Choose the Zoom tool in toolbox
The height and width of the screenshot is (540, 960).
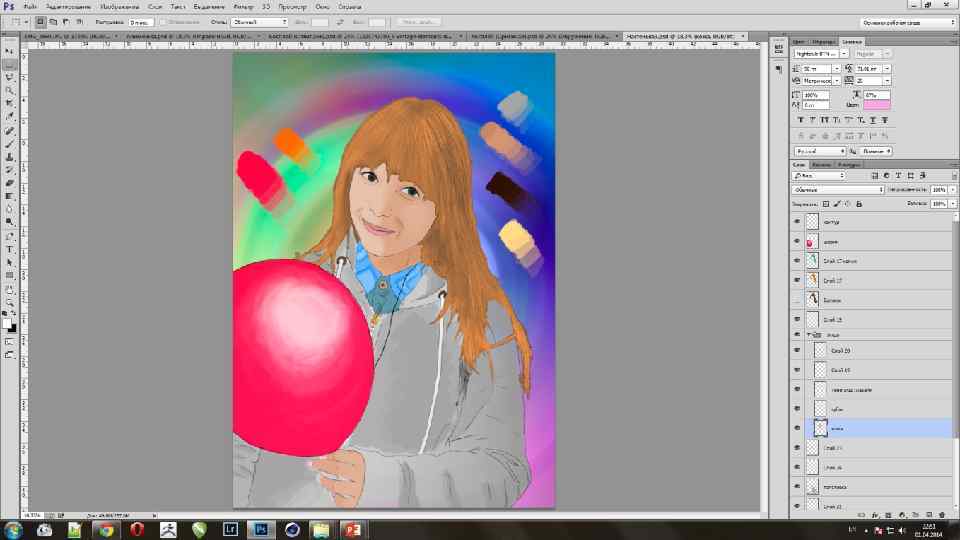[9, 301]
